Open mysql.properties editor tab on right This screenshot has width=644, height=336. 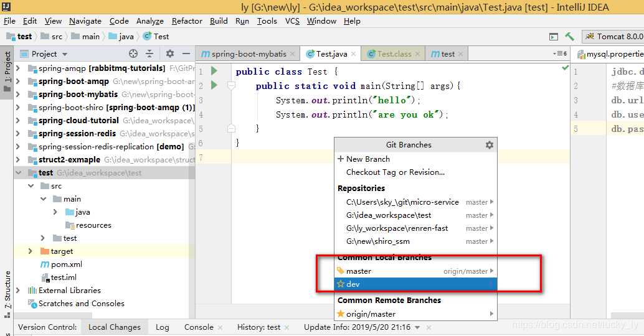(610, 54)
